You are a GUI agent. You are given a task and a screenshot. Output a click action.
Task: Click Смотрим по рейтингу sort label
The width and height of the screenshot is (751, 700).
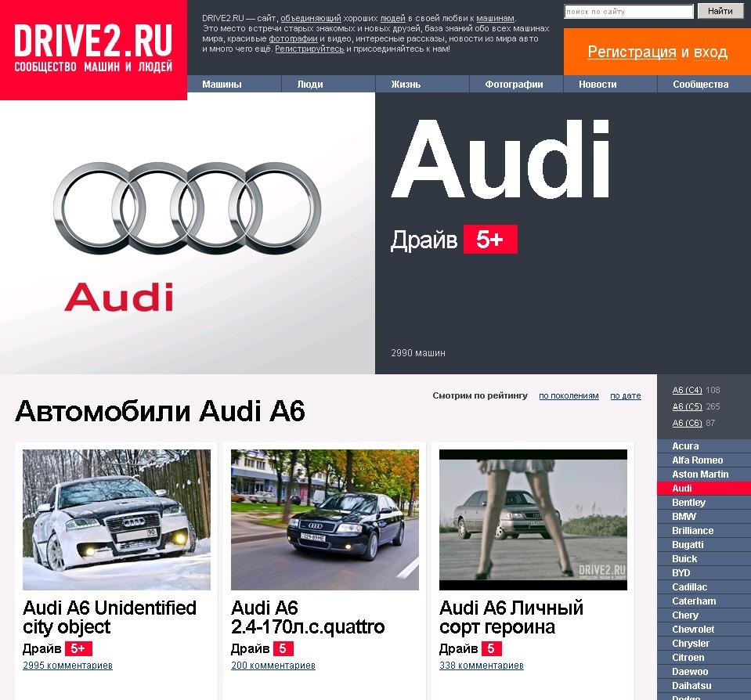coord(480,396)
